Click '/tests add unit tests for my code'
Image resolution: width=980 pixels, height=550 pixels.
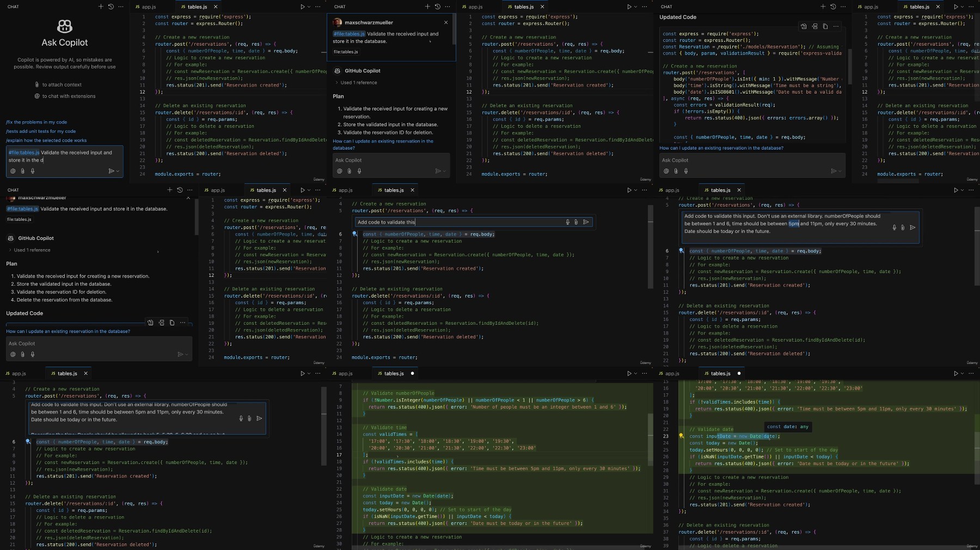click(x=41, y=131)
